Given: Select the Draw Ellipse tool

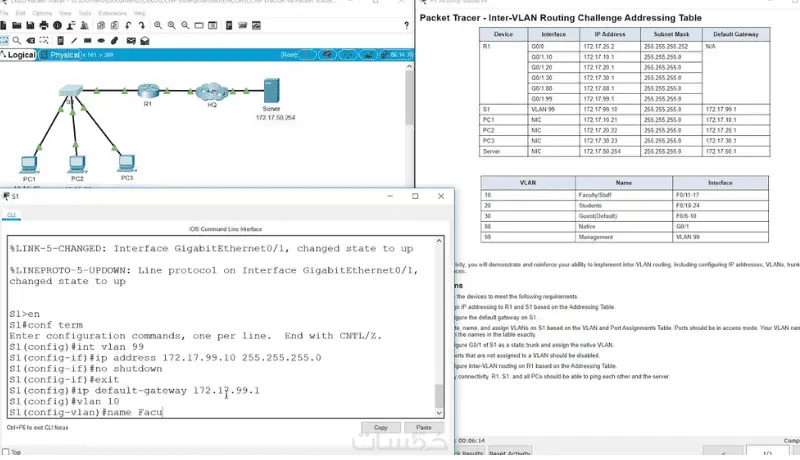Looking at the screenshot, I should tap(101, 40).
